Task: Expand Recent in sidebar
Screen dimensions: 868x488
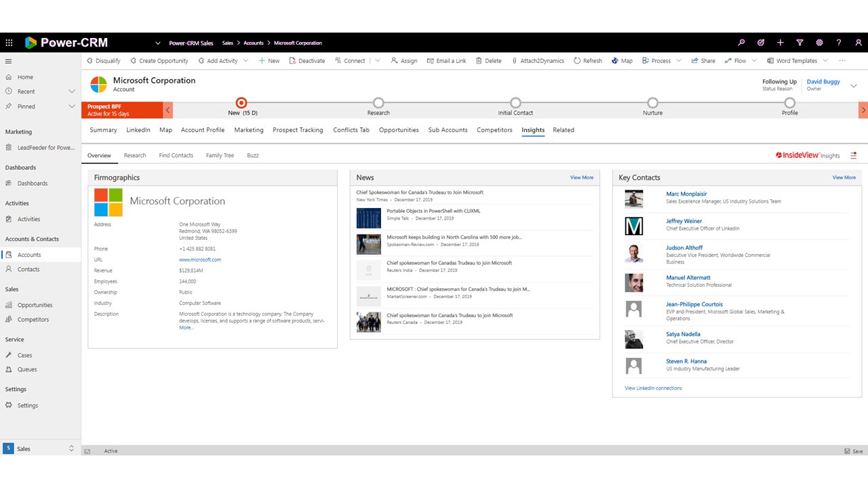Action: pos(72,91)
